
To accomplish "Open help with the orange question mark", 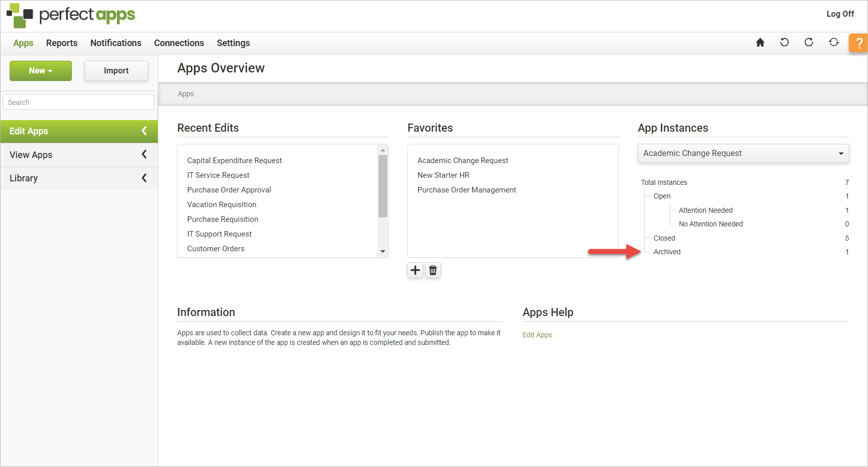I will (x=858, y=43).
